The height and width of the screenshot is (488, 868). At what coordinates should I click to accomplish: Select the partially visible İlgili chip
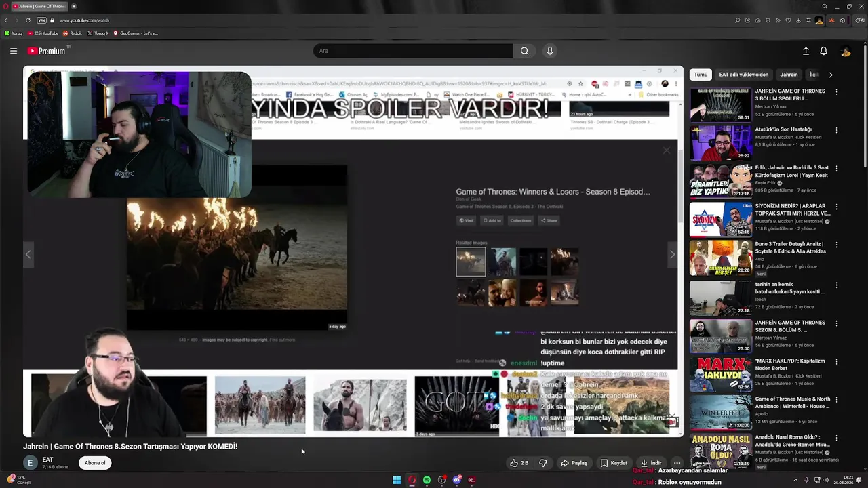(813, 75)
